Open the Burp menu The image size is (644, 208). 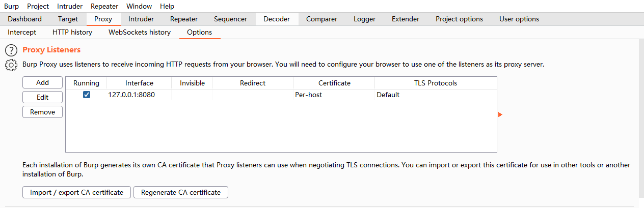point(11,6)
